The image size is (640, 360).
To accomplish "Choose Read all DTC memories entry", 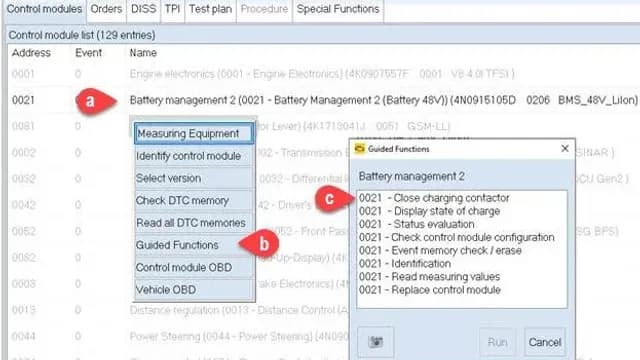I will click(x=193, y=223).
